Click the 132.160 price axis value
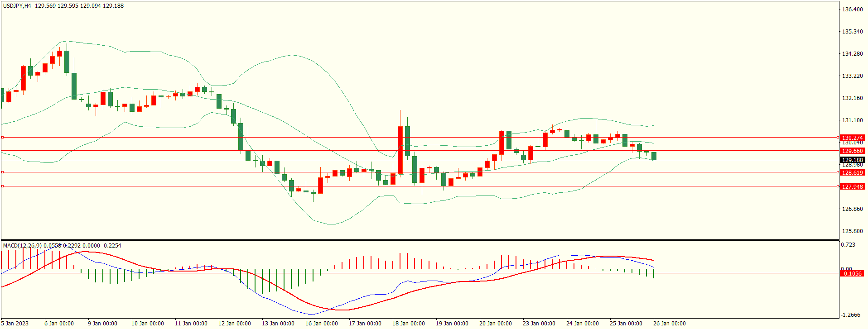This screenshot has height=329, width=868. pos(852,98)
